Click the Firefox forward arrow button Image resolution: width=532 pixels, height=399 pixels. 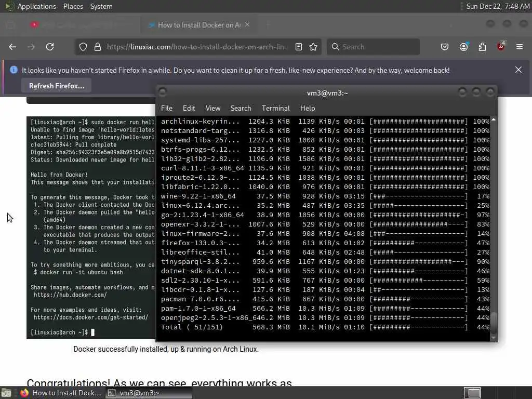(31, 47)
